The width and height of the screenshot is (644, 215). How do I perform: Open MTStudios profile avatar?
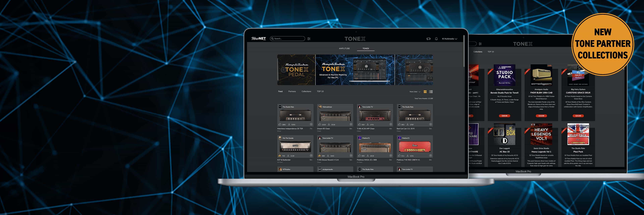tap(280, 169)
